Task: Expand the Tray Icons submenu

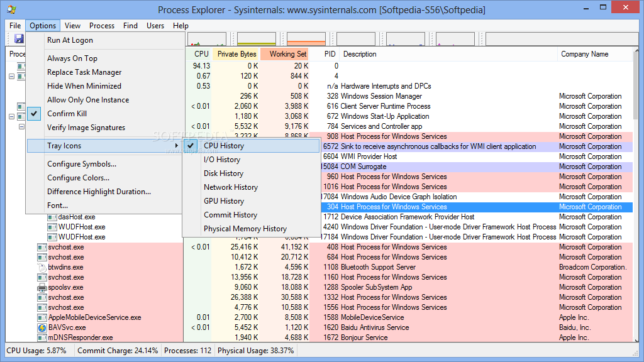Action: (x=105, y=146)
